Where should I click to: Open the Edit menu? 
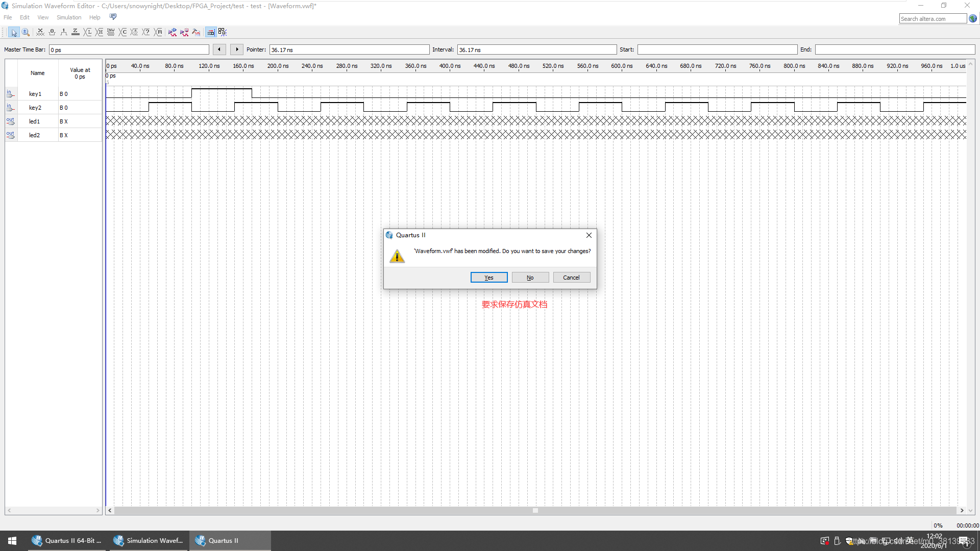(x=24, y=17)
